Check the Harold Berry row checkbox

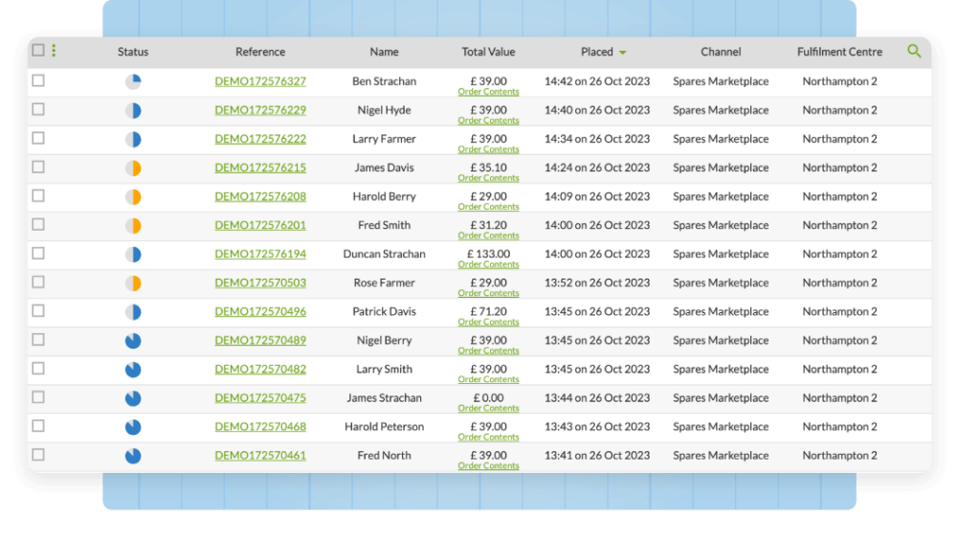tap(38, 195)
